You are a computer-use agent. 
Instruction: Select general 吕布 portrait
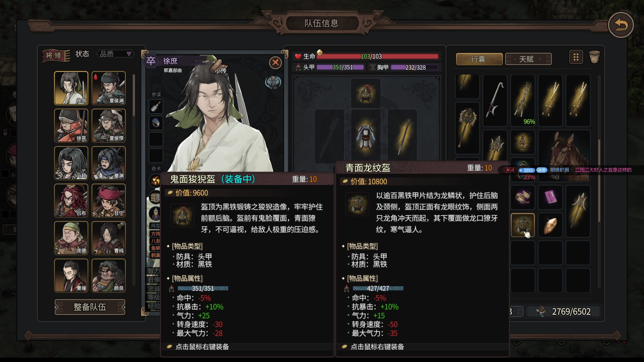71,200
